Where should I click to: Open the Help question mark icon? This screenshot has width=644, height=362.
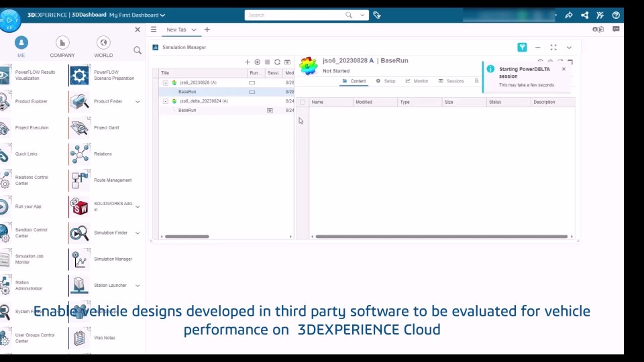point(616,15)
